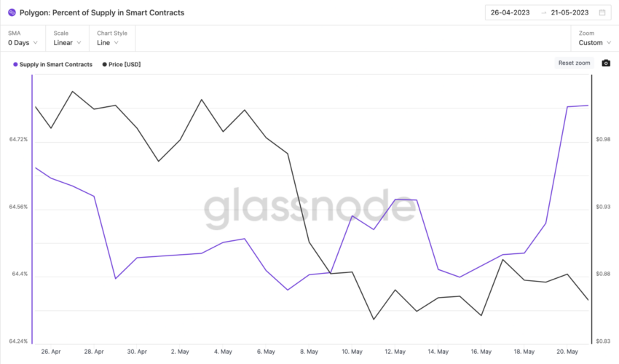Click the glassnode watermark on chart
Screen dimensions: 619x364
[x=309, y=207]
